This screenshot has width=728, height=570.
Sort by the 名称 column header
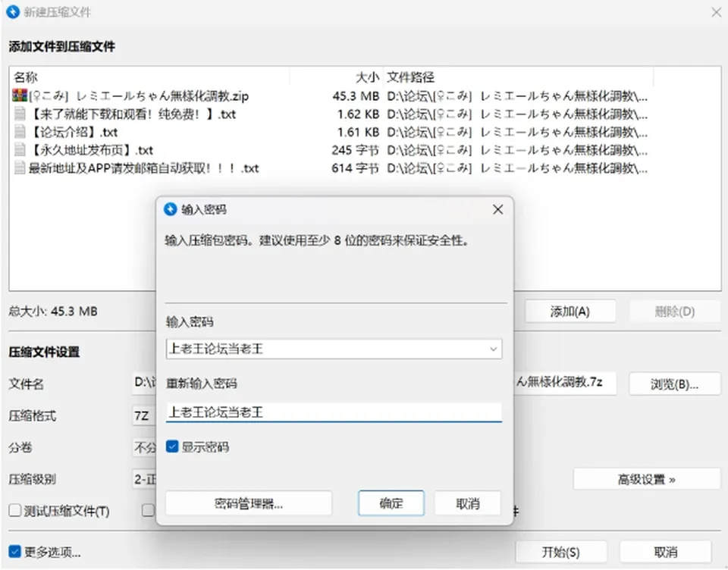[x=26, y=77]
